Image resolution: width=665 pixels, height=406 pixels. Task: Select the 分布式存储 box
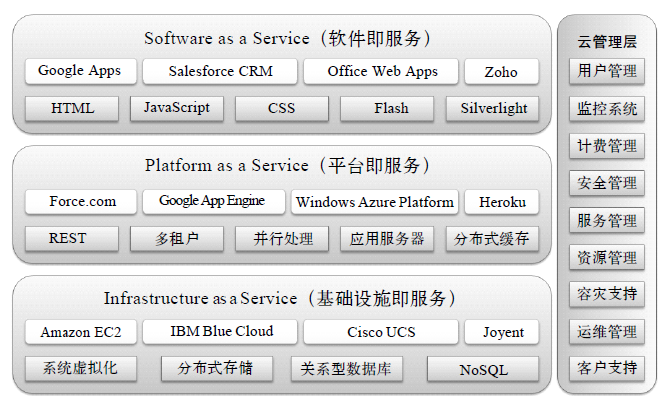pos(217,369)
